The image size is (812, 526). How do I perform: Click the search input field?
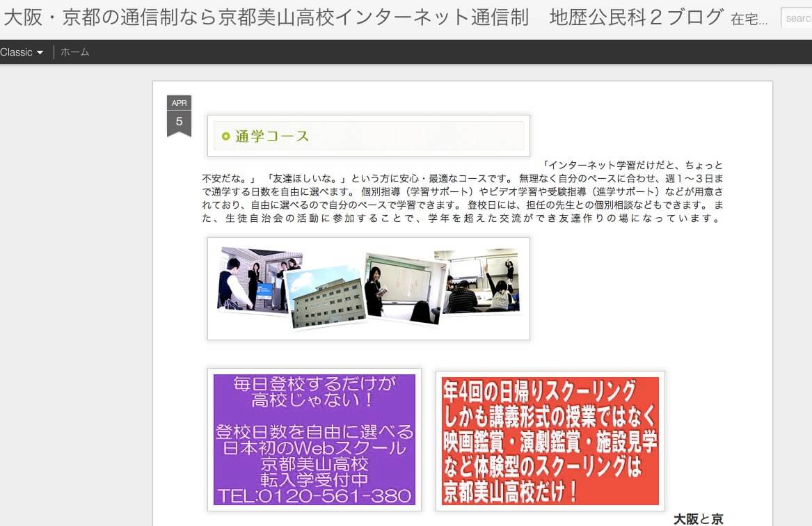click(x=797, y=18)
